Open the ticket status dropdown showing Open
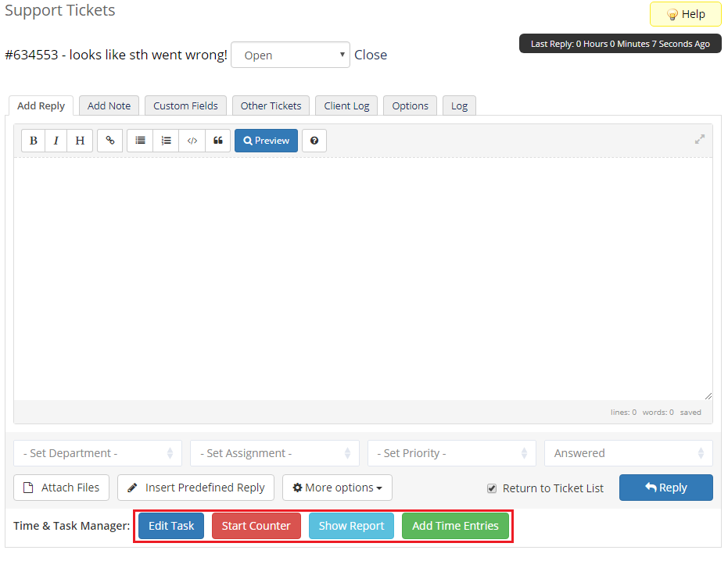728x561 pixels. click(290, 55)
